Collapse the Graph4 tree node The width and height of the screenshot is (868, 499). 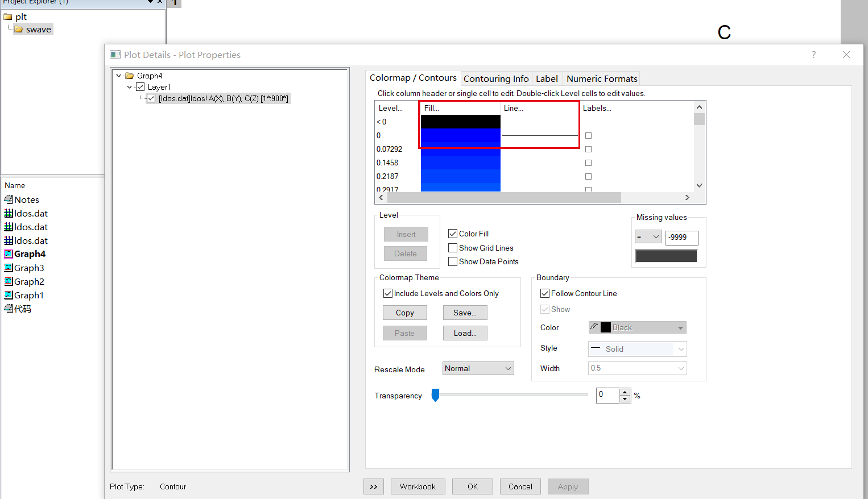(118, 76)
